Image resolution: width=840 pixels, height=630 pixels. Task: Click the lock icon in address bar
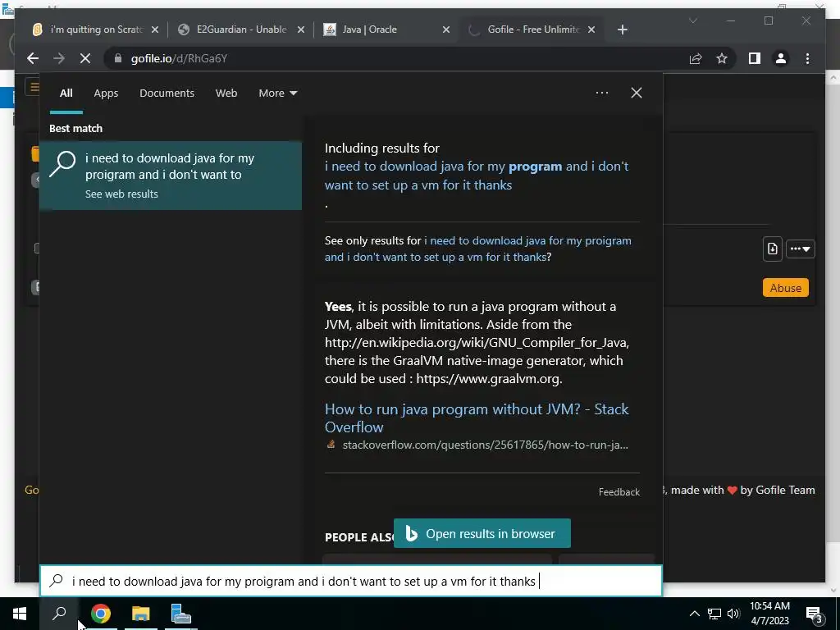(118, 58)
